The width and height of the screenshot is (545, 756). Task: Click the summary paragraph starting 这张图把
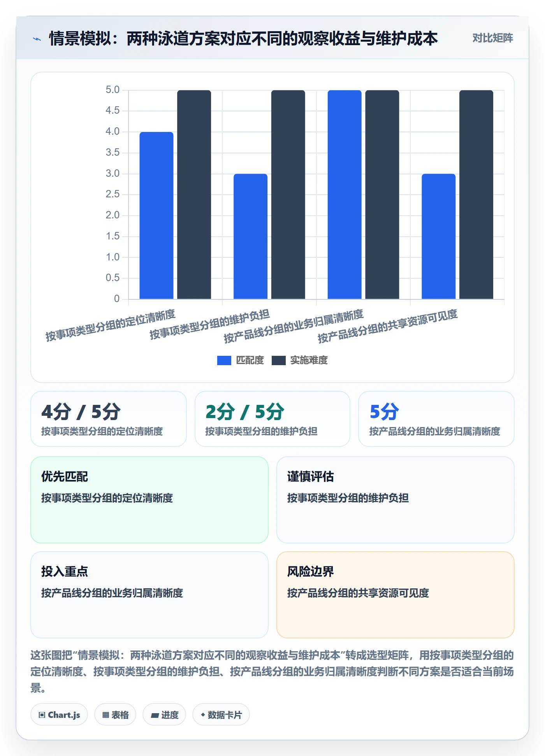tap(272, 672)
